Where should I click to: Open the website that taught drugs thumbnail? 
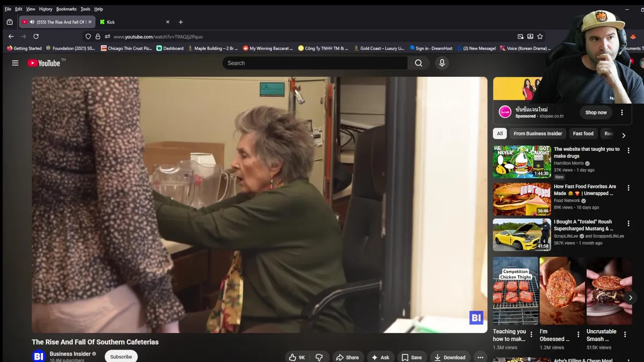(522, 162)
